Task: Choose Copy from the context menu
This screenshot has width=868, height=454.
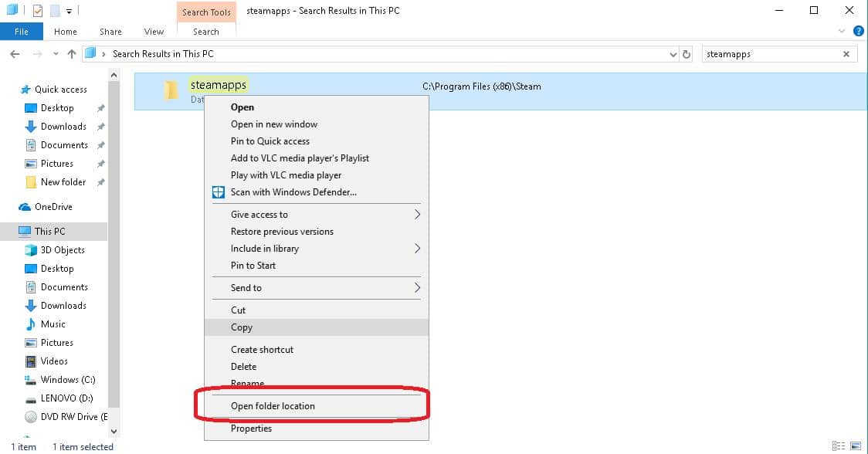Action: (x=316, y=327)
